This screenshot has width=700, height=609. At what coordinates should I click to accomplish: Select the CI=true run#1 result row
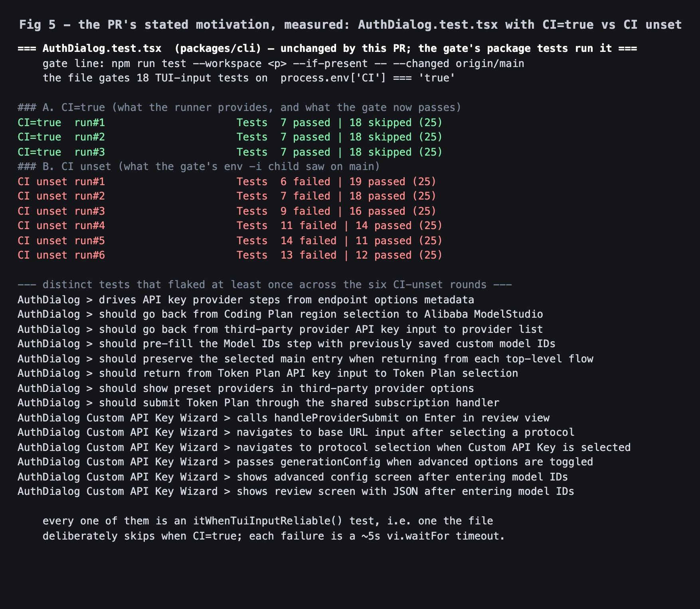(x=230, y=123)
